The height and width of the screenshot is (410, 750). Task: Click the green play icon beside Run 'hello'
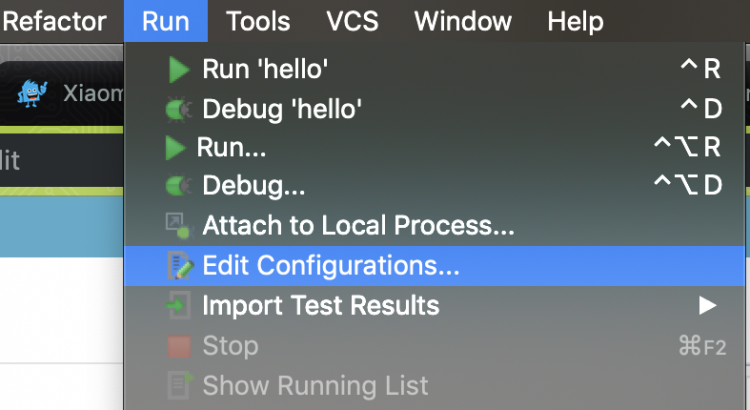[x=178, y=69]
